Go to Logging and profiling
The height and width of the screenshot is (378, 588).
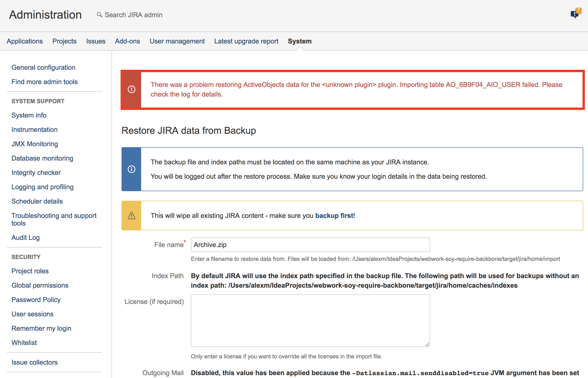(43, 187)
